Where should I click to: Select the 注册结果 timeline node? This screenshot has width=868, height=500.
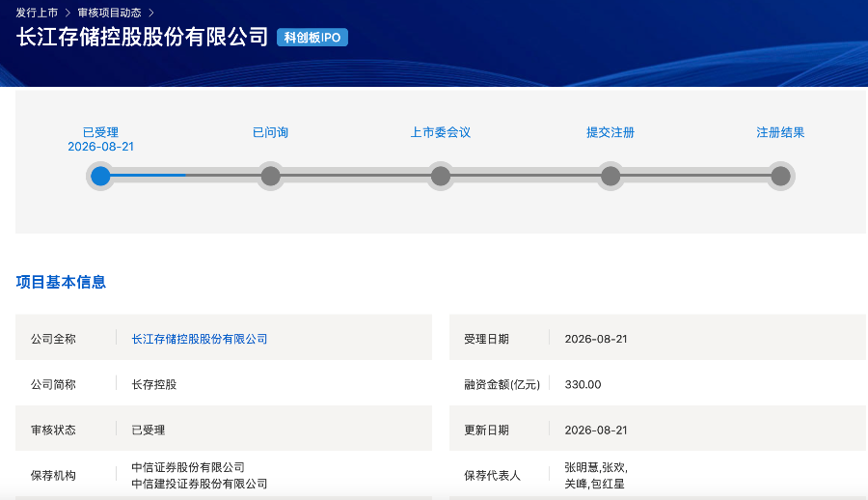[780, 177]
